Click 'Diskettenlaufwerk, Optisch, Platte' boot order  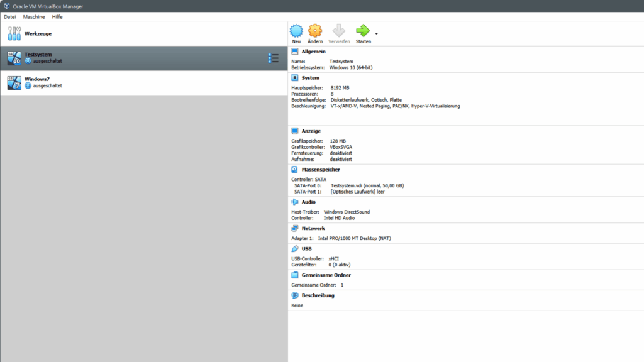pyautogui.click(x=366, y=100)
